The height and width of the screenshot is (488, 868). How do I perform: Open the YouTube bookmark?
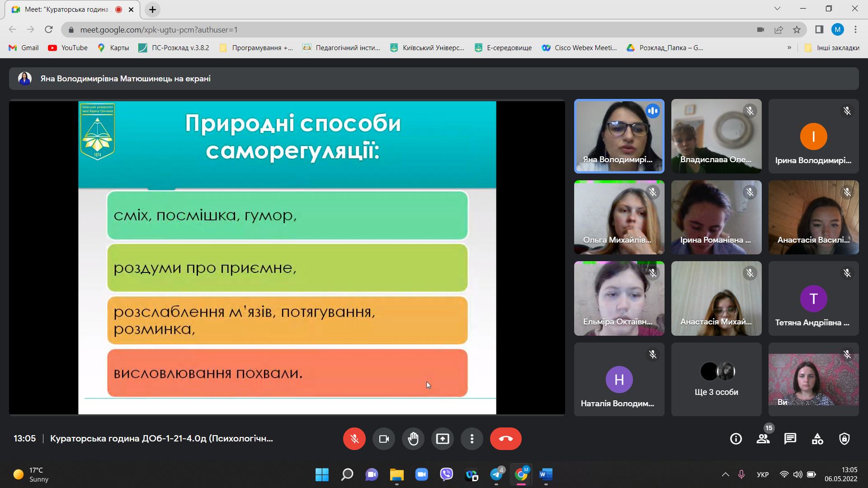68,48
